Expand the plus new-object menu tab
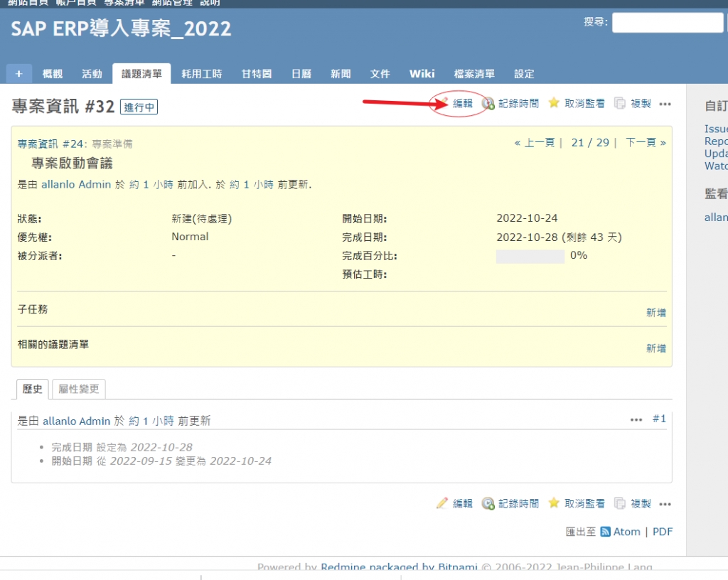This screenshot has width=728, height=580. (x=18, y=73)
